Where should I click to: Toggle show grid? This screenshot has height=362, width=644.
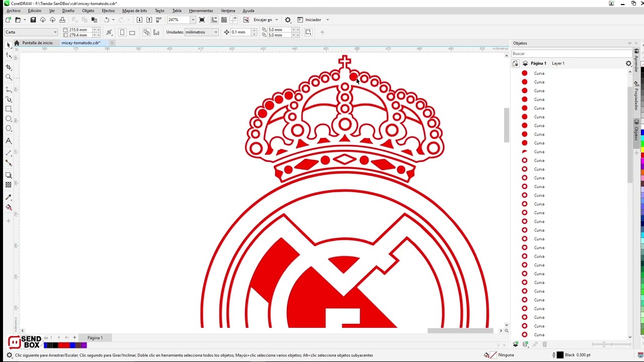(224, 20)
